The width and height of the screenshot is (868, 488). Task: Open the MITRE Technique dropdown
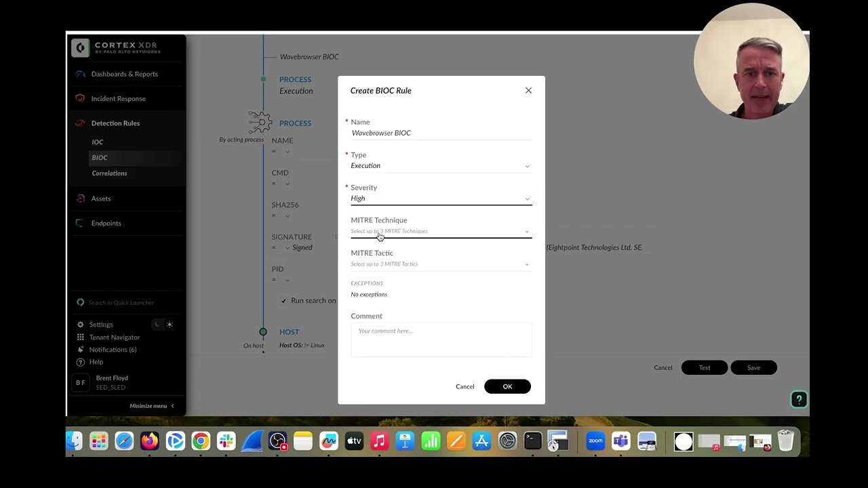(441, 231)
